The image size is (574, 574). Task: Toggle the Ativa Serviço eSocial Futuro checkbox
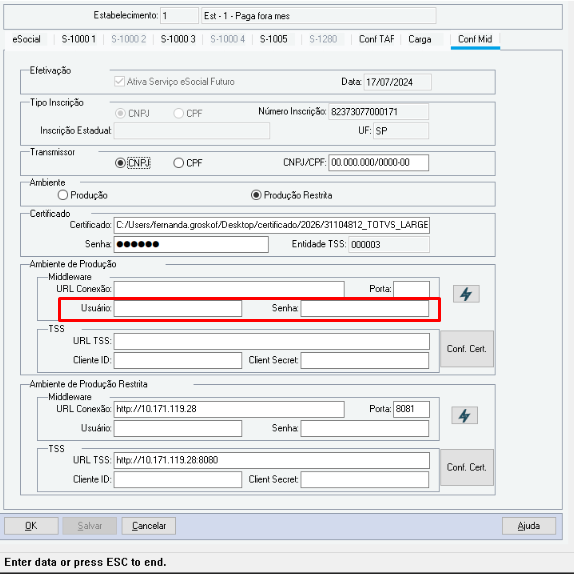[119, 81]
